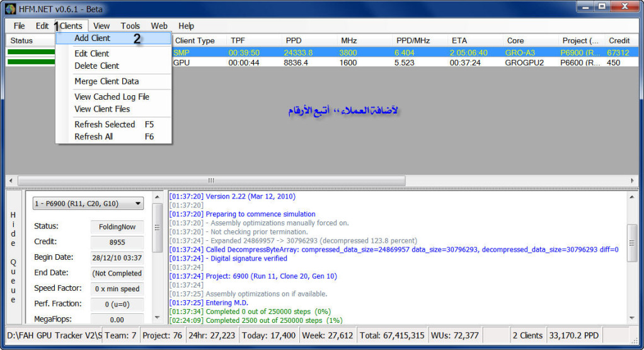Click status bar 2 Clients
Image resolution: width=644 pixels, height=350 pixels.
pyautogui.click(x=527, y=335)
